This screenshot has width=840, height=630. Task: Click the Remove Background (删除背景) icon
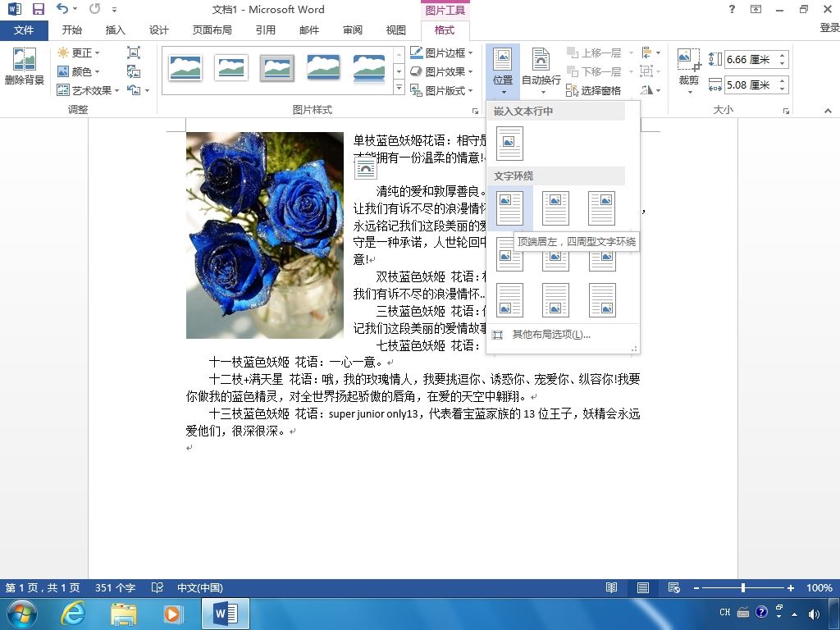pos(24,66)
